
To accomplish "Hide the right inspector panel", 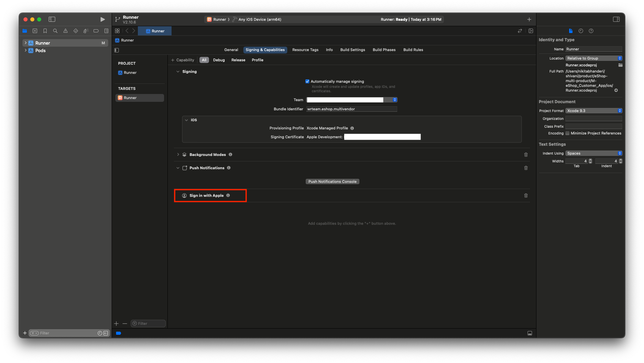I will (x=616, y=19).
